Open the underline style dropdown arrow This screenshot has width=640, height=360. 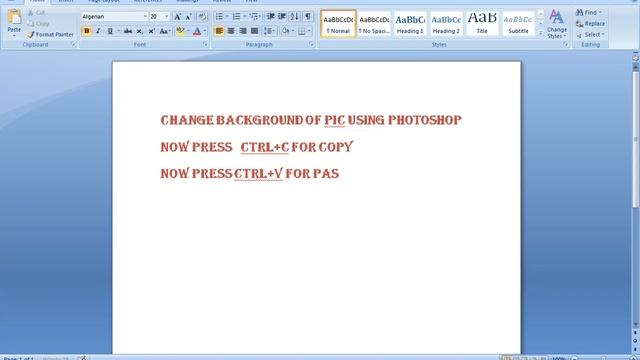118,31
